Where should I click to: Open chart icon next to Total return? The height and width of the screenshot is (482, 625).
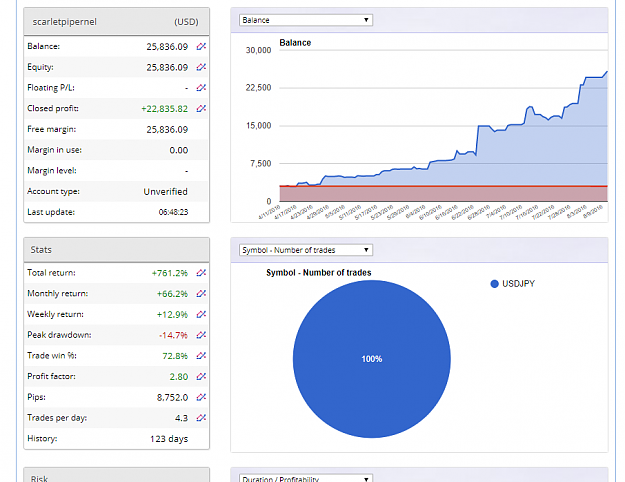[201, 273]
